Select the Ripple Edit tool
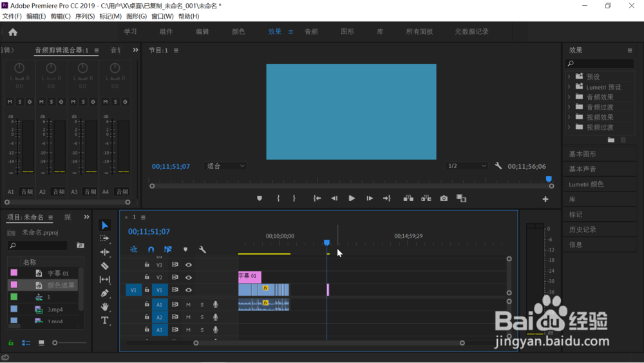 pos(105,252)
